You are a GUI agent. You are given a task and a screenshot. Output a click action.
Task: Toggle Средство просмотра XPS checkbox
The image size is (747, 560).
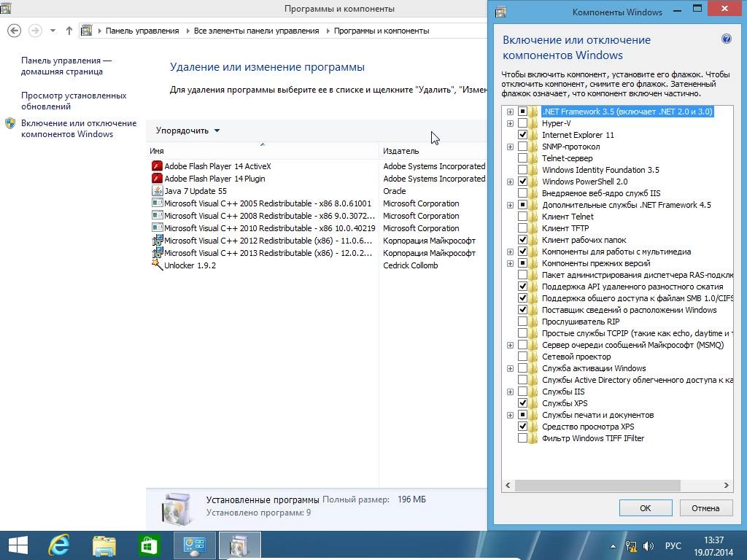522,426
